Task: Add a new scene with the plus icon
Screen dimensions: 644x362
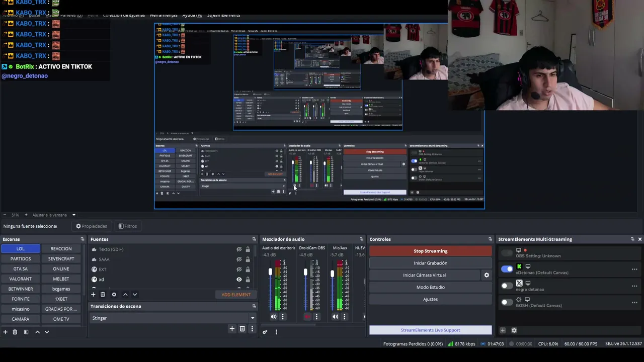Action: 5,332
